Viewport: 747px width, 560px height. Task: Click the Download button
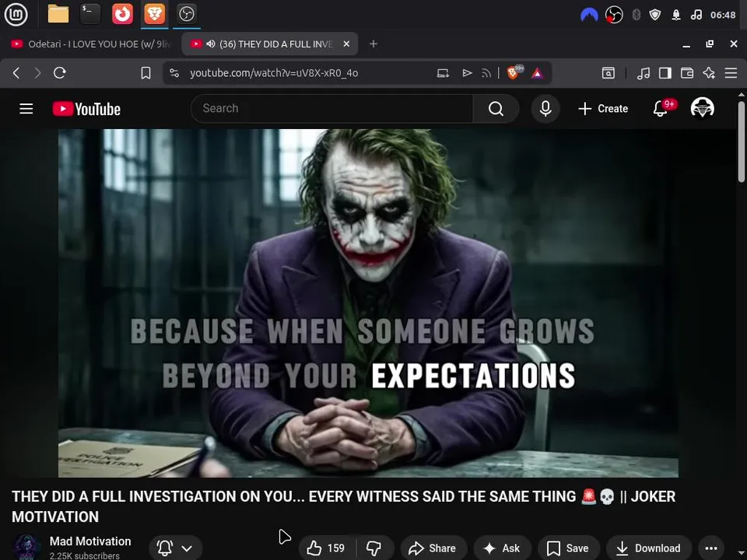point(648,548)
